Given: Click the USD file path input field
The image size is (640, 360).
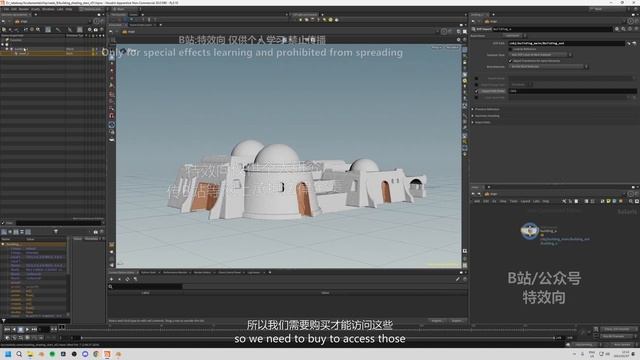Looking at the screenshot, I should click(567, 43).
